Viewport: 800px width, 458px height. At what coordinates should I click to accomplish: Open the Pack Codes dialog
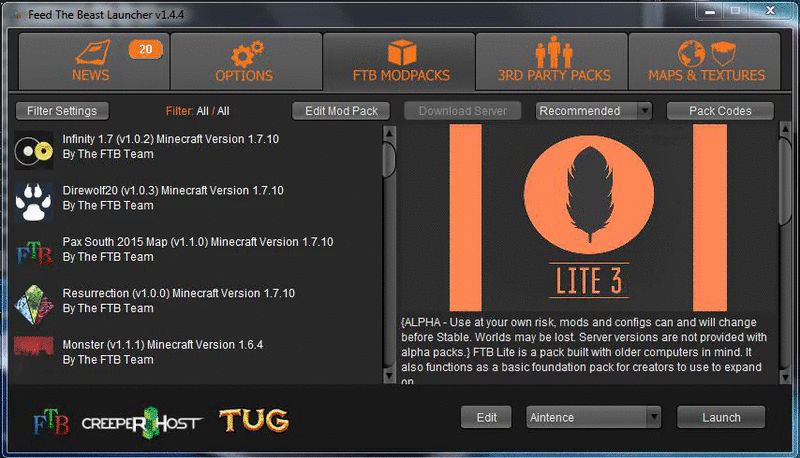click(720, 111)
